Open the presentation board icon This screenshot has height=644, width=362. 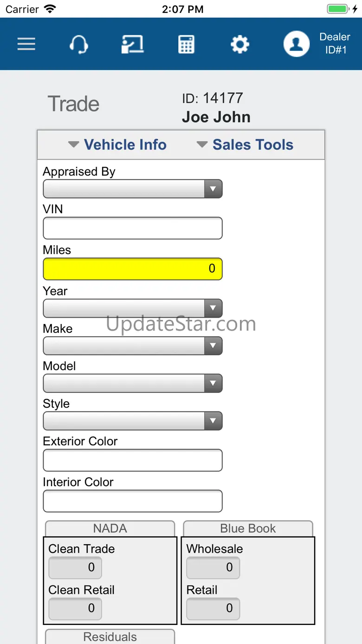[x=132, y=45]
